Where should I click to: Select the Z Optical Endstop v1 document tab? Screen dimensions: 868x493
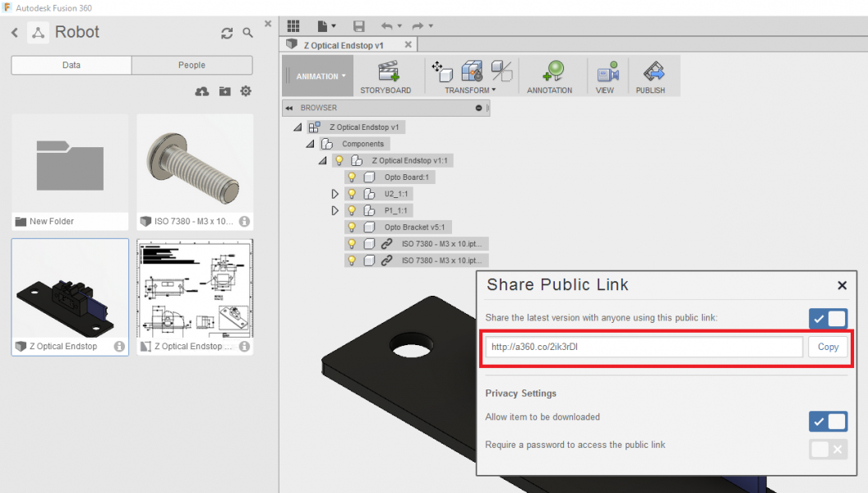point(344,44)
